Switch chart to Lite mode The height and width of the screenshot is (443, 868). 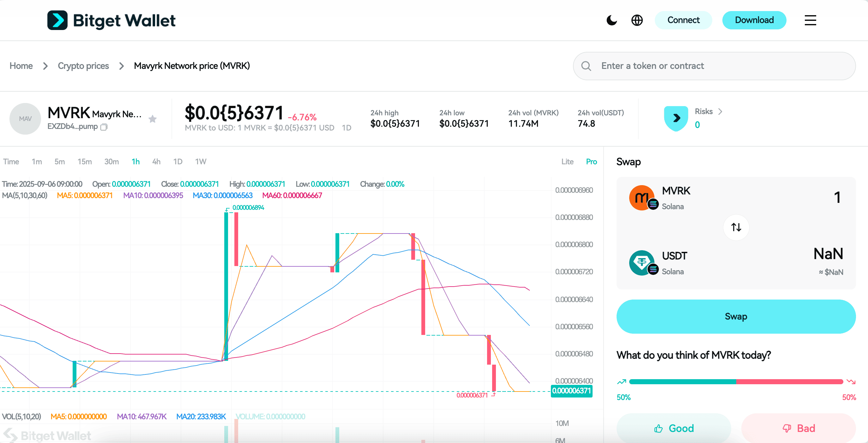(567, 161)
